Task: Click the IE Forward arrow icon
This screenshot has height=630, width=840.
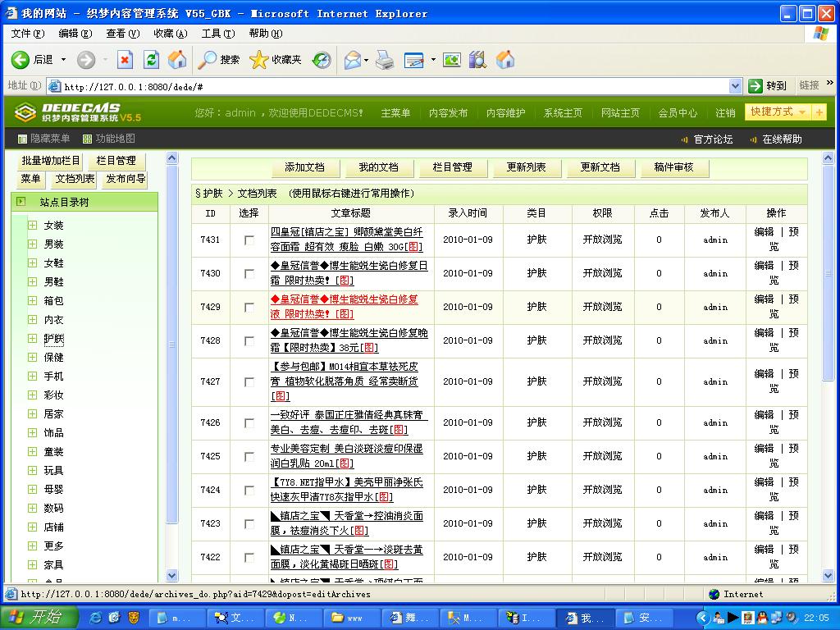Action: pyautogui.click(x=85, y=59)
